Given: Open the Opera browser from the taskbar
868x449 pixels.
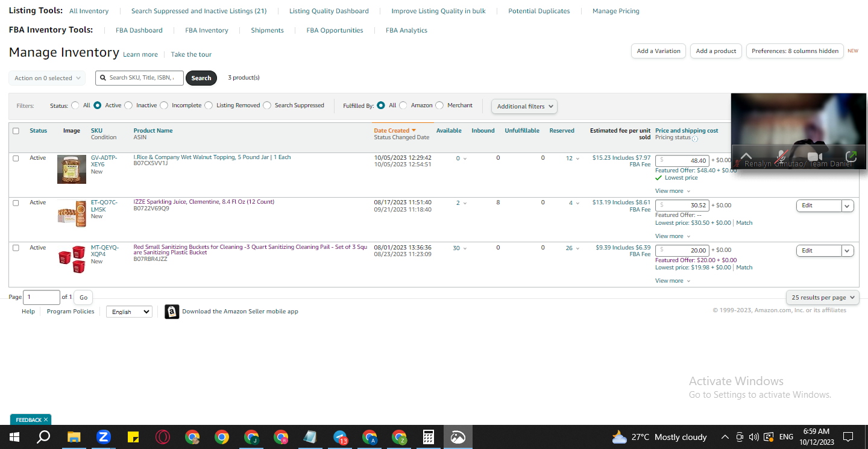Looking at the screenshot, I should pyautogui.click(x=162, y=437).
